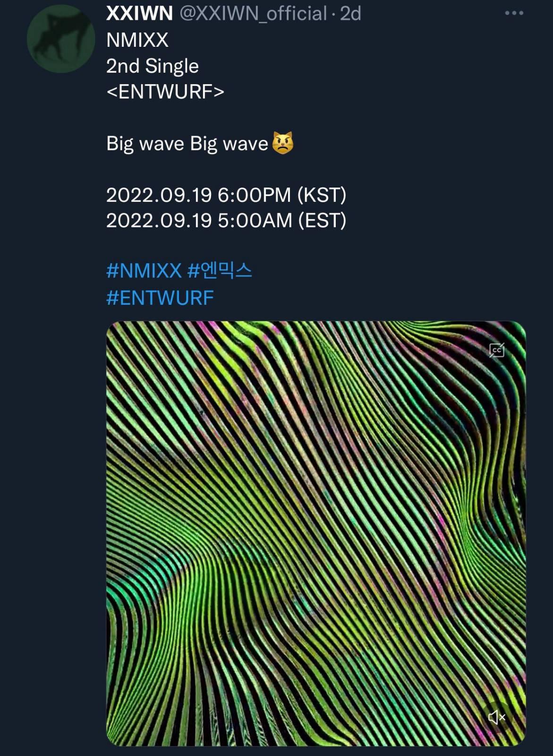
Task: Click the 2d timestamp of the tweet
Action: [x=350, y=13]
